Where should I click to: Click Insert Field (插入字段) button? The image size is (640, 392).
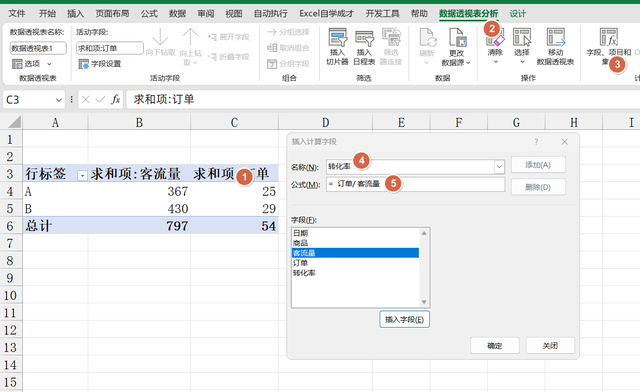pos(404,319)
